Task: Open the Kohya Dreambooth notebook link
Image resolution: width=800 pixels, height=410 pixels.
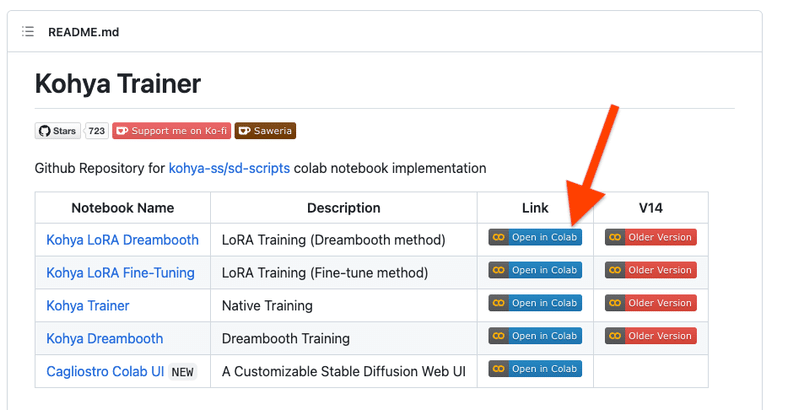Action: point(105,339)
